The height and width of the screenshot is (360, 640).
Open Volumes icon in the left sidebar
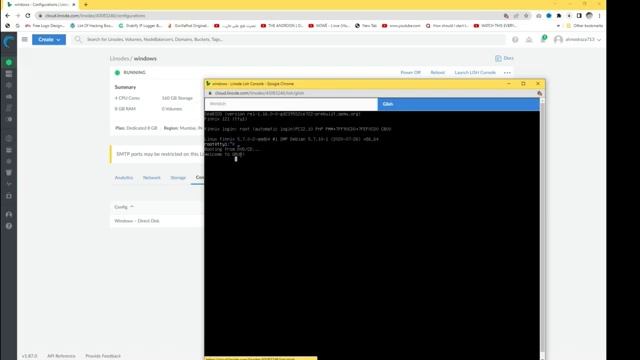[x=9, y=74]
